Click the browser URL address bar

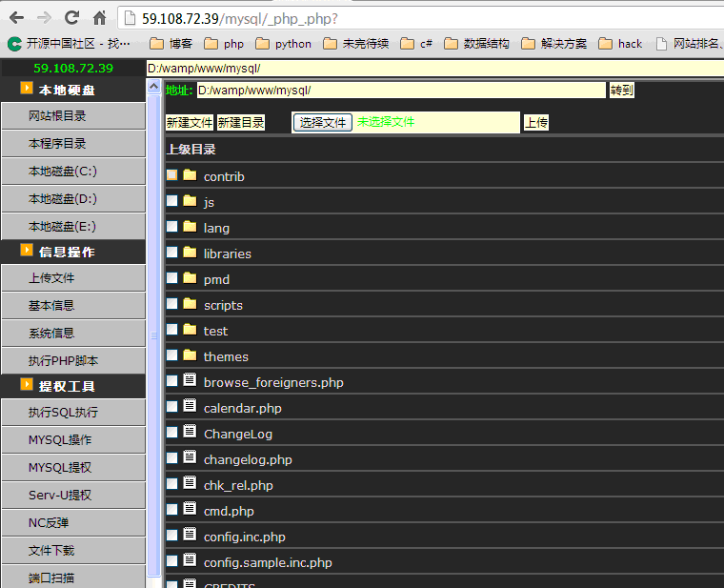pos(421,18)
